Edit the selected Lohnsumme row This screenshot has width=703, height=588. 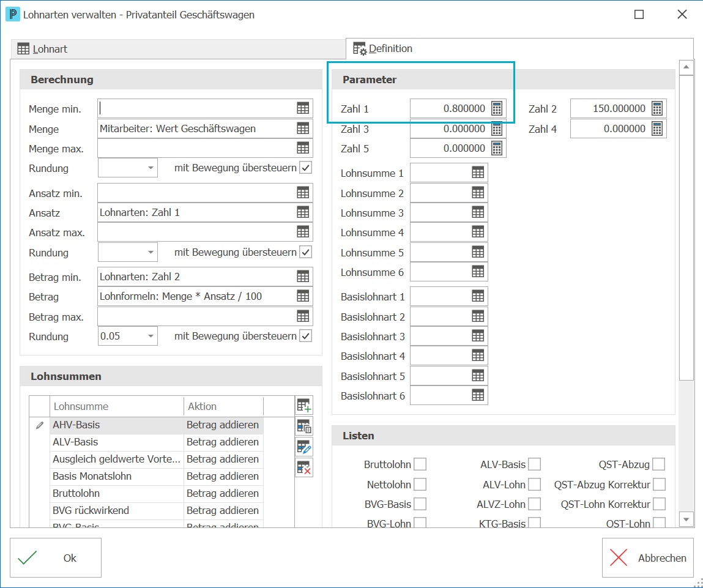coord(304,447)
